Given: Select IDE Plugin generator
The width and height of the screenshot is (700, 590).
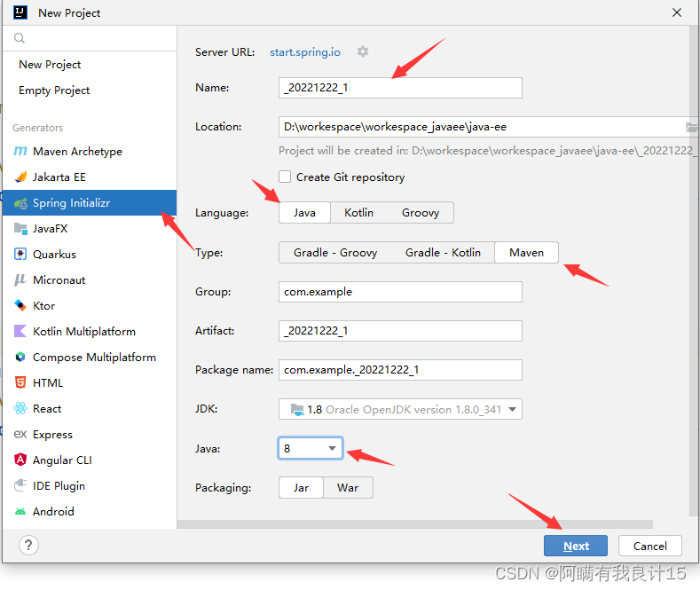Looking at the screenshot, I should (x=90, y=485).
